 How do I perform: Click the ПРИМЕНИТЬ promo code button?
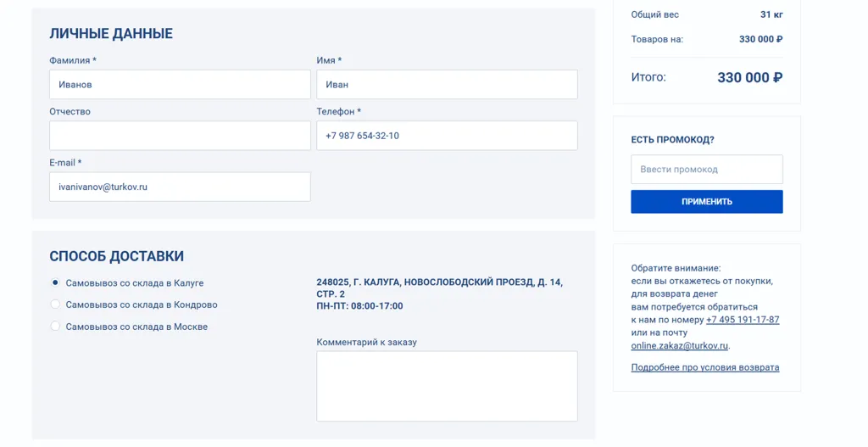coord(707,202)
